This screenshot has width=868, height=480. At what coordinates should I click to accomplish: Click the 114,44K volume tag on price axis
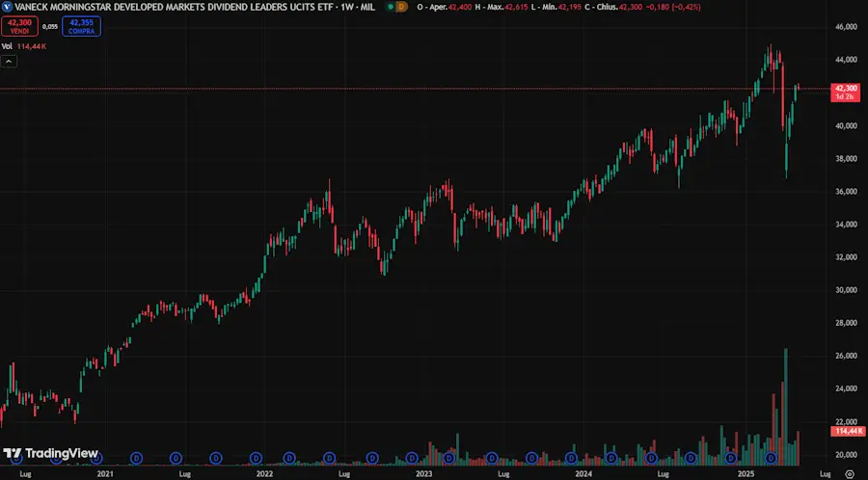coord(848,431)
